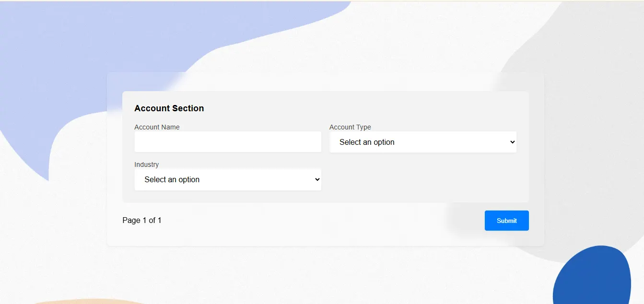Click the Industry field label
This screenshot has width=644, height=304.
pyautogui.click(x=146, y=164)
